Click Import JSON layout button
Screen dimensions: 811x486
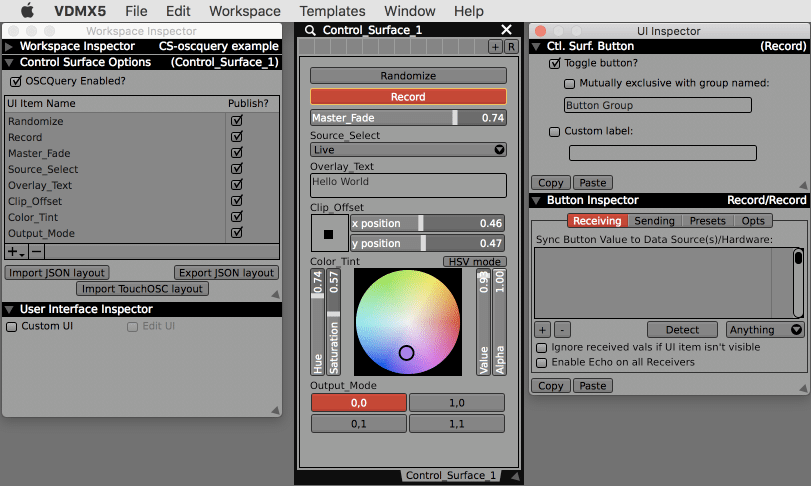click(57, 273)
